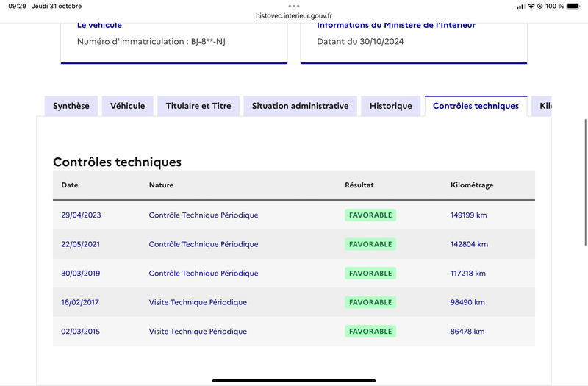Screen dimensions: 588x386
Task: Select the Contrôles techniques tab
Action: coord(476,106)
